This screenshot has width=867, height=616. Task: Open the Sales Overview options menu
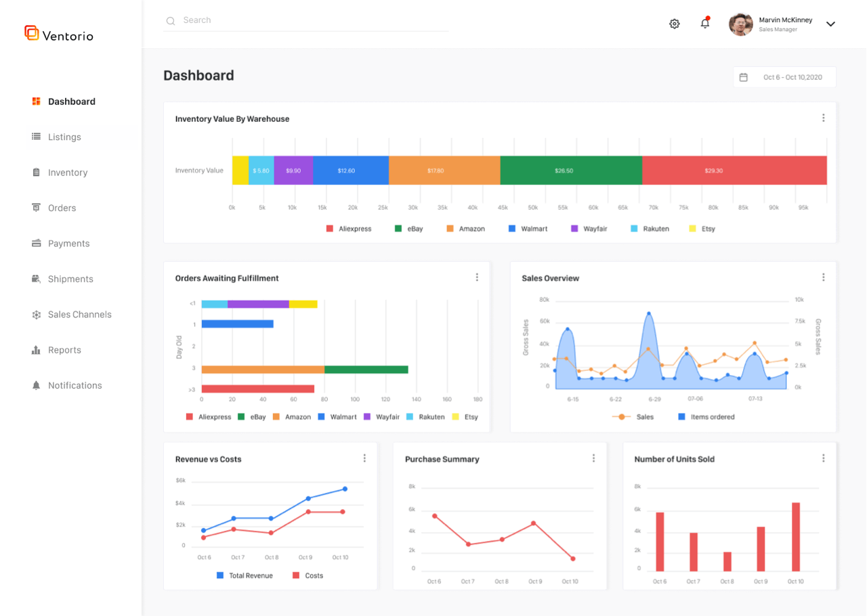point(823,277)
